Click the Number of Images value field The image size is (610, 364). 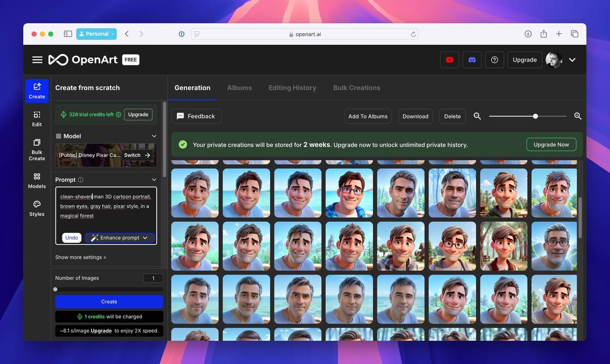pos(153,278)
